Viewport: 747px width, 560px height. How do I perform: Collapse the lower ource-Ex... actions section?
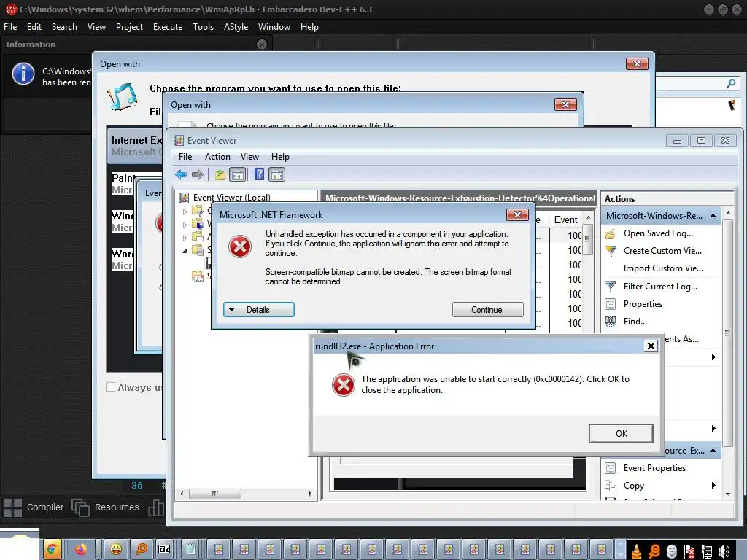tap(713, 451)
